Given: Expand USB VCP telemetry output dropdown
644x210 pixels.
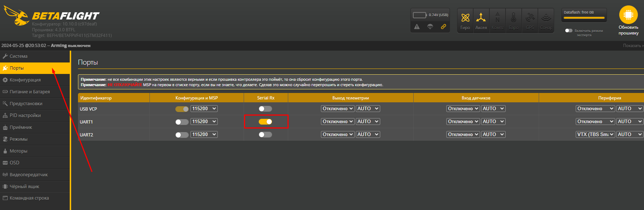Looking at the screenshot, I should click(x=337, y=109).
